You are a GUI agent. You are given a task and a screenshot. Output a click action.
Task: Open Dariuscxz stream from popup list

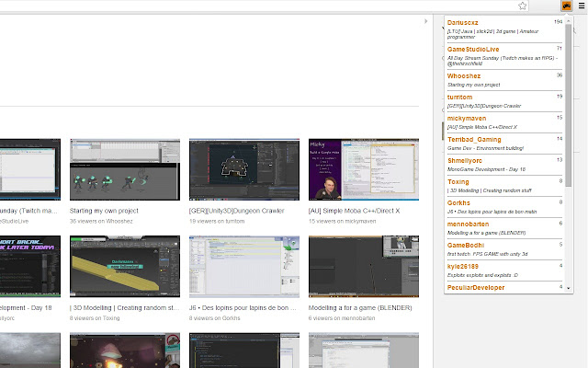coord(462,22)
